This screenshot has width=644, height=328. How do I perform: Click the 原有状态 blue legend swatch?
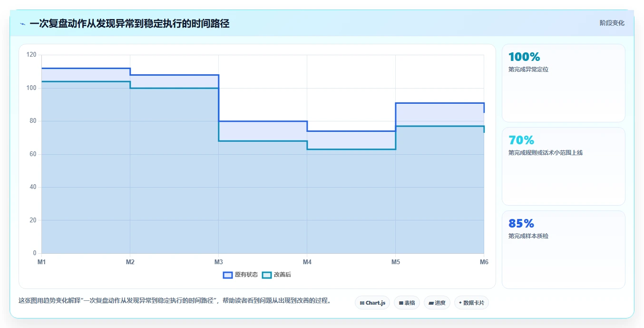(x=228, y=275)
